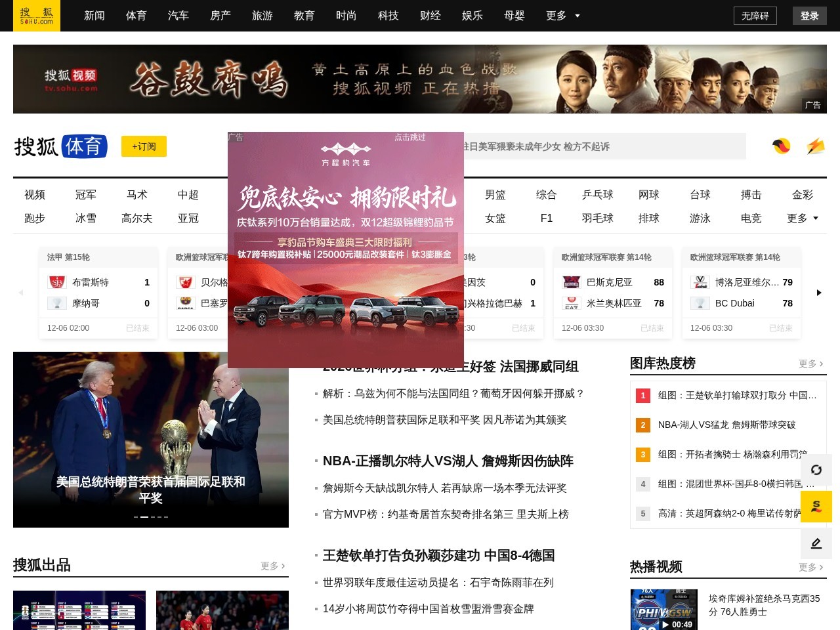Screen dimensions: 840x630
Task: Activate the 无障碍 accessibility mode button
Action: [755, 16]
